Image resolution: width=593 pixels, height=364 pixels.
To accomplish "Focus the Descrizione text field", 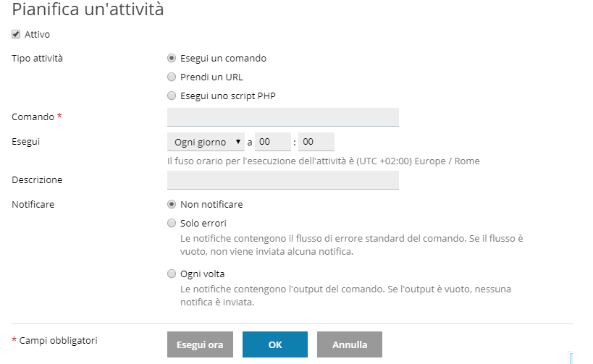I will click(282, 179).
